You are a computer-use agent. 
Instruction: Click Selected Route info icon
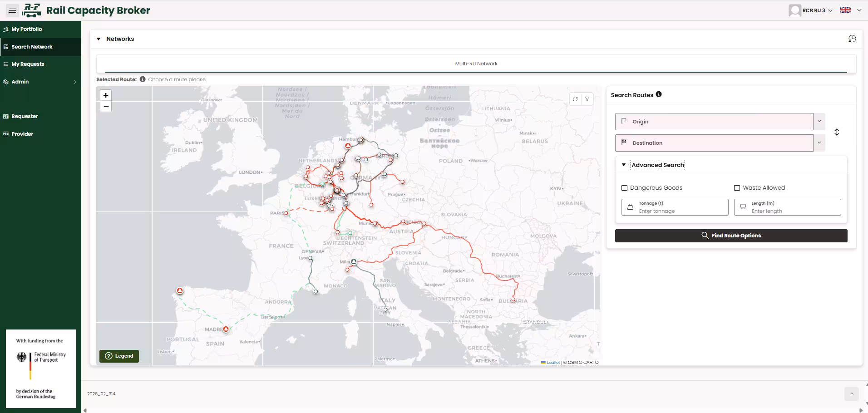point(143,79)
